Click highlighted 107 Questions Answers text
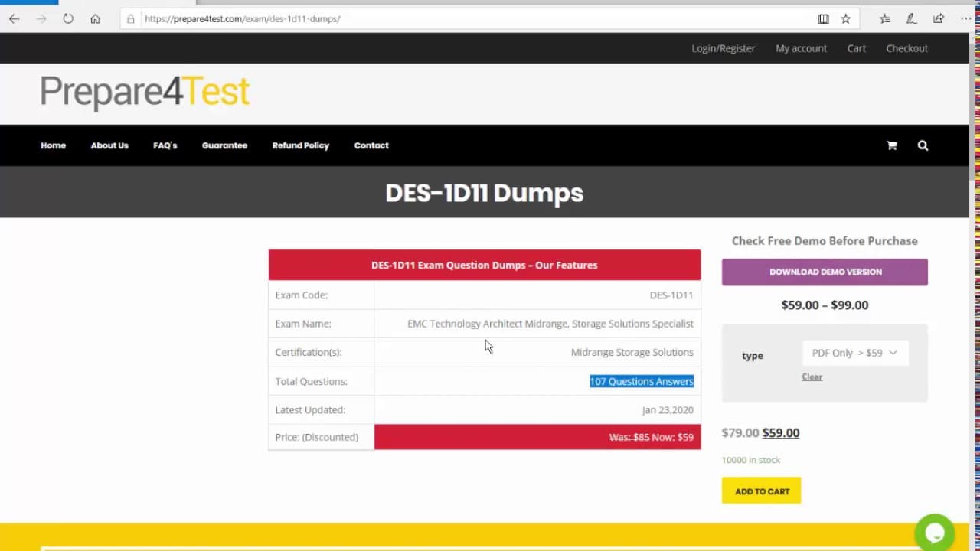 [642, 381]
